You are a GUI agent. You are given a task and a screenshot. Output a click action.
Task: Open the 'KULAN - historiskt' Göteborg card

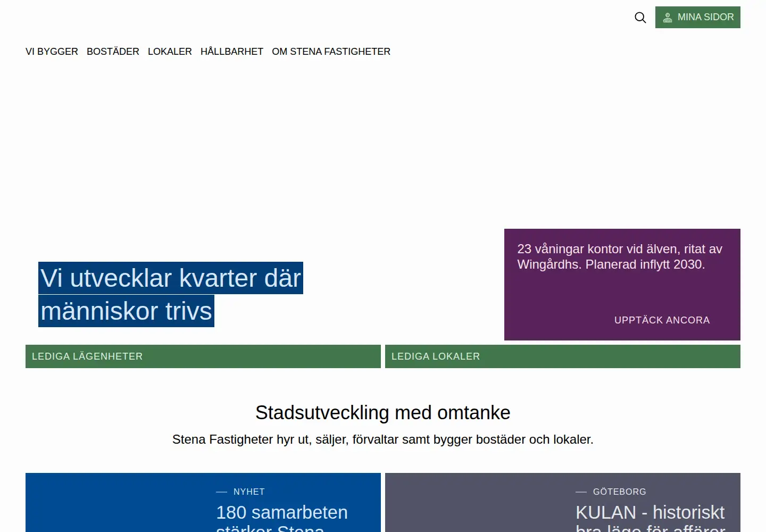(x=563, y=503)
